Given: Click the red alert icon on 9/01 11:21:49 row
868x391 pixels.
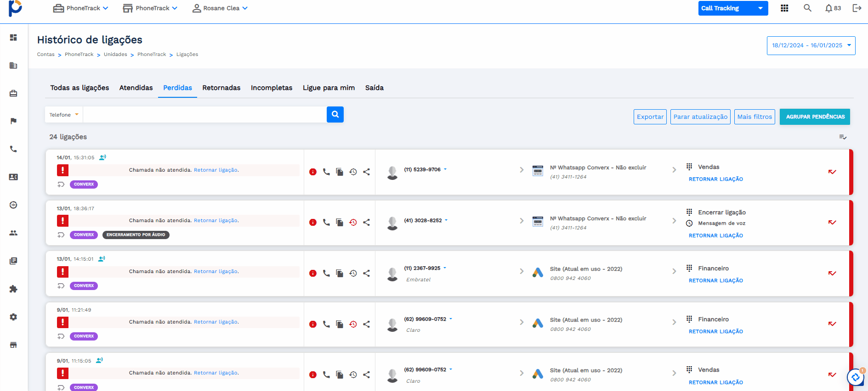Looking at the screenshot, I should pyautogui.click(x=62, y=322).
